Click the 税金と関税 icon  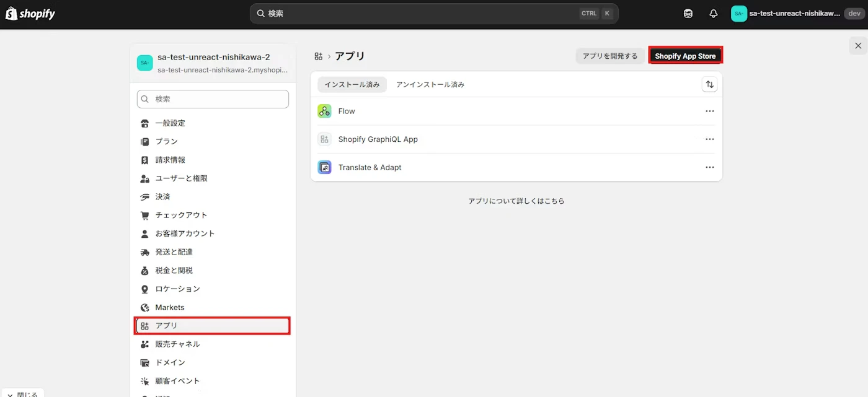click(145, 271)
